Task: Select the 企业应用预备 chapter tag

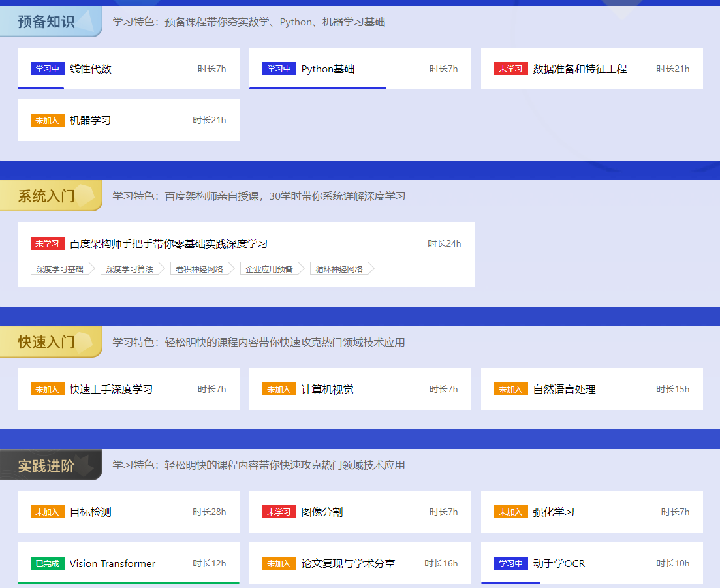Action: (272, 269)
